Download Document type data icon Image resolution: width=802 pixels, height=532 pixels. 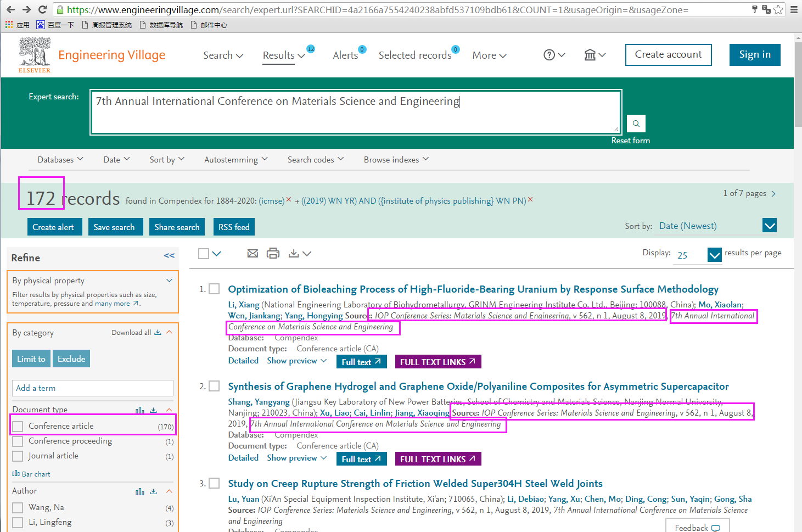tap(154, 410)
